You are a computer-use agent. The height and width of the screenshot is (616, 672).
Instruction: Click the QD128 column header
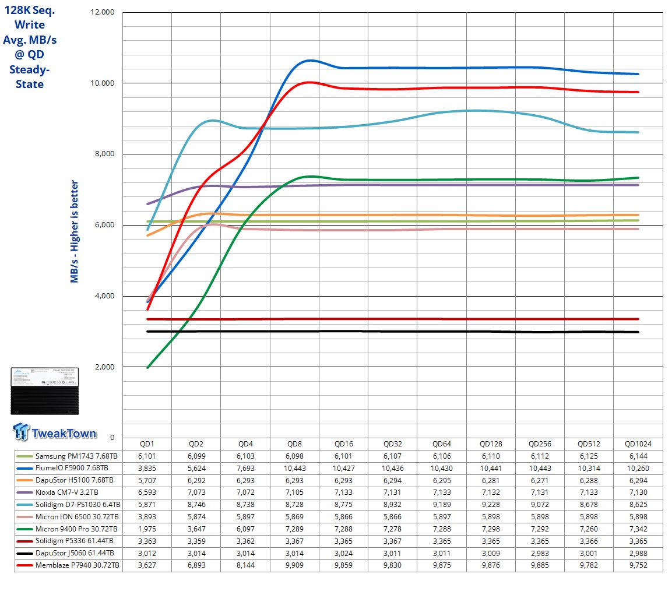491,444
